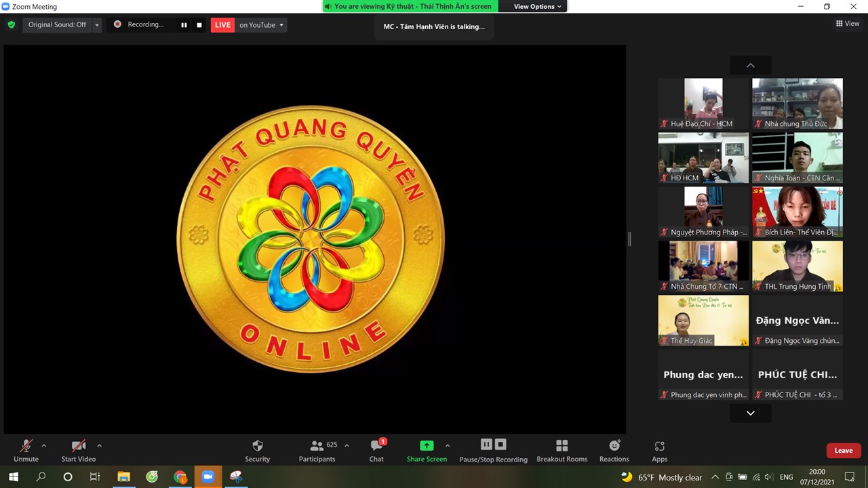Image resolution: width=868 pixels, height=488 pixels.
Task: Select the Nguyệt Phương Pháp video tile
Action: pos(703,212)
